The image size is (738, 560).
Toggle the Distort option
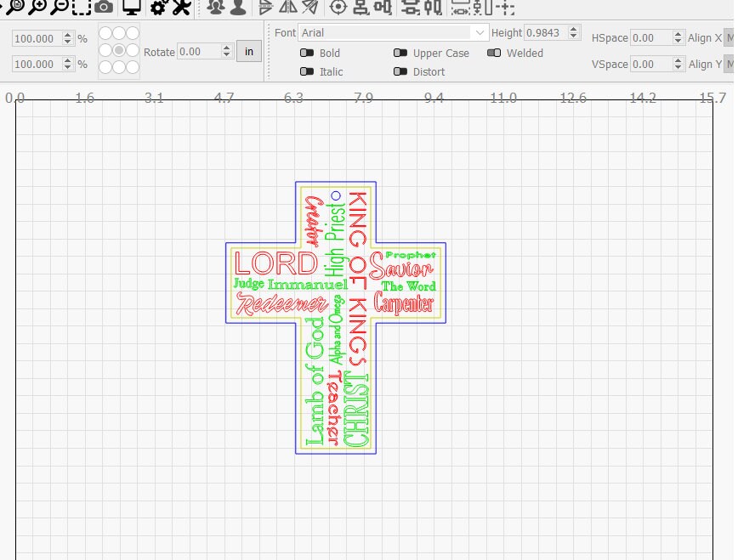(401, 71)
